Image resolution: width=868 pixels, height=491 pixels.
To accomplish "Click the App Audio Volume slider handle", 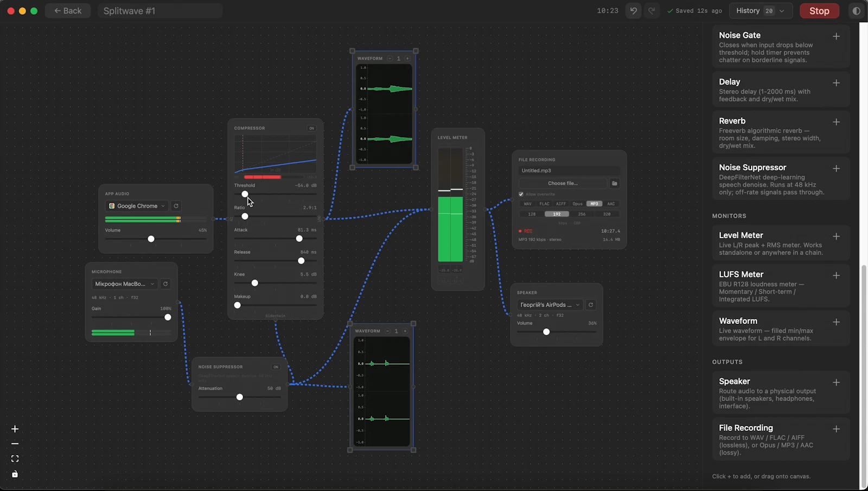I will coord(151,239).
